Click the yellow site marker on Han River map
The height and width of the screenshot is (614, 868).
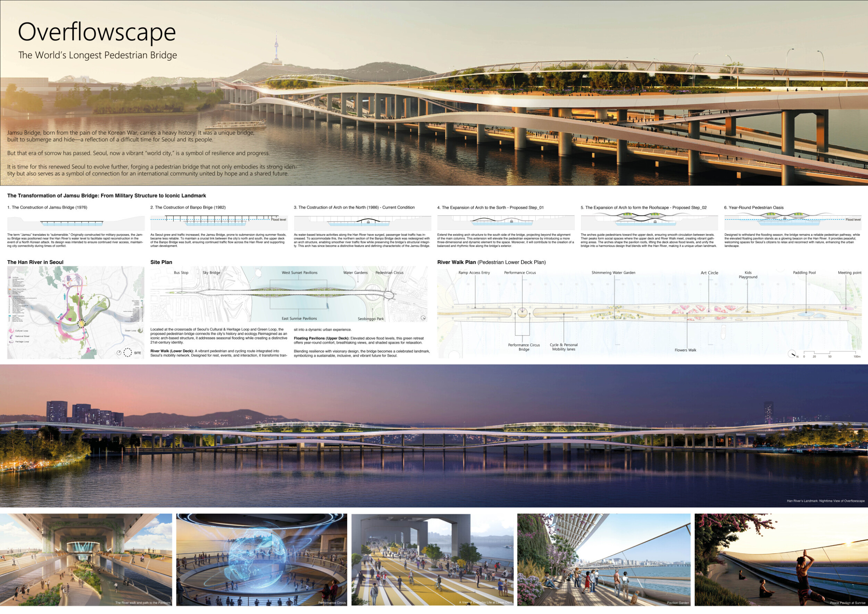pos(82,323)
